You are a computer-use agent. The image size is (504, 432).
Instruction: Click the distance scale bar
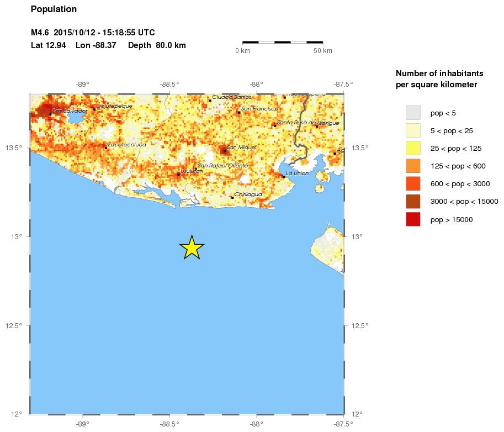pos(283,42)
